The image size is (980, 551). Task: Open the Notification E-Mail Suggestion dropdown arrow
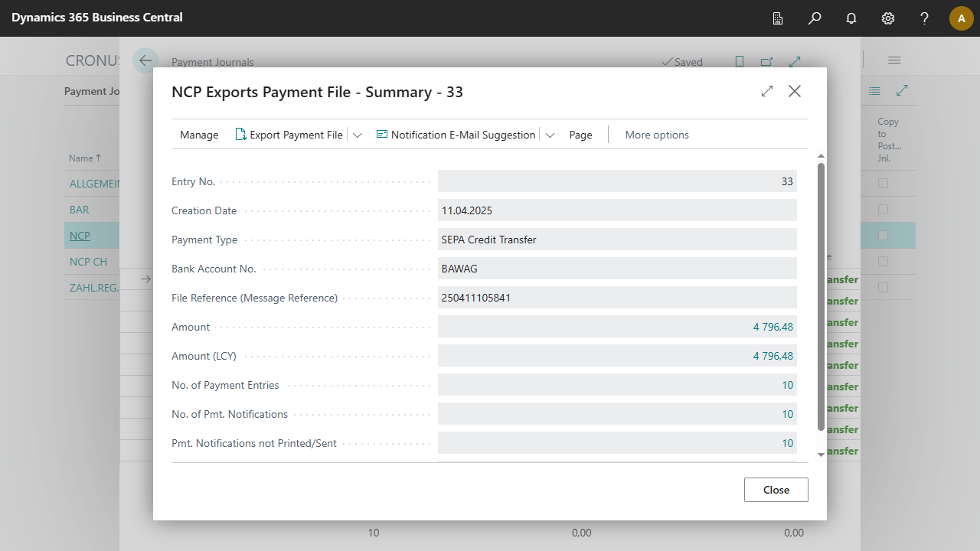click(x=550, y=135)
